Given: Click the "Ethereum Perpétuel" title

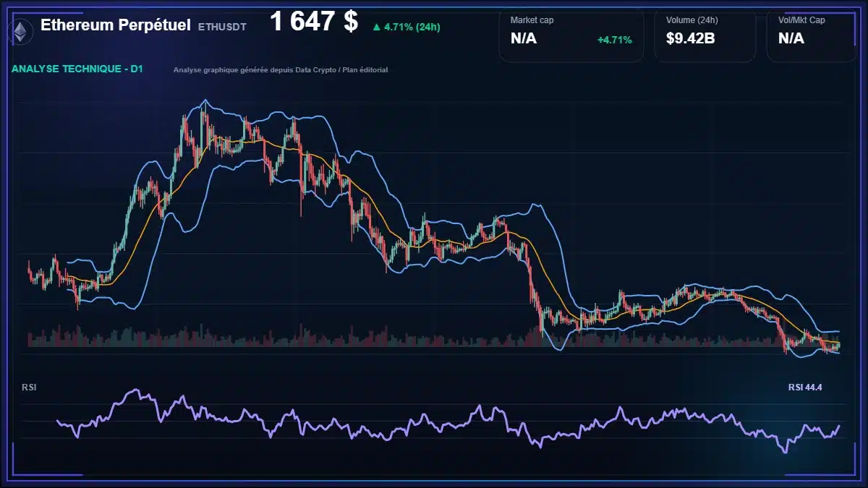Looking at the screenshot, I should coord(115,25).
